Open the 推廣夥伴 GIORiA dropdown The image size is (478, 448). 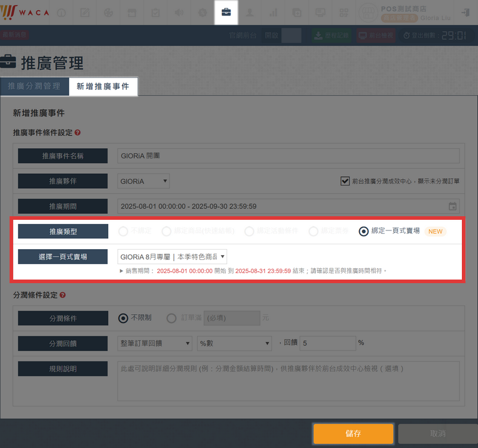coord(143,181)
